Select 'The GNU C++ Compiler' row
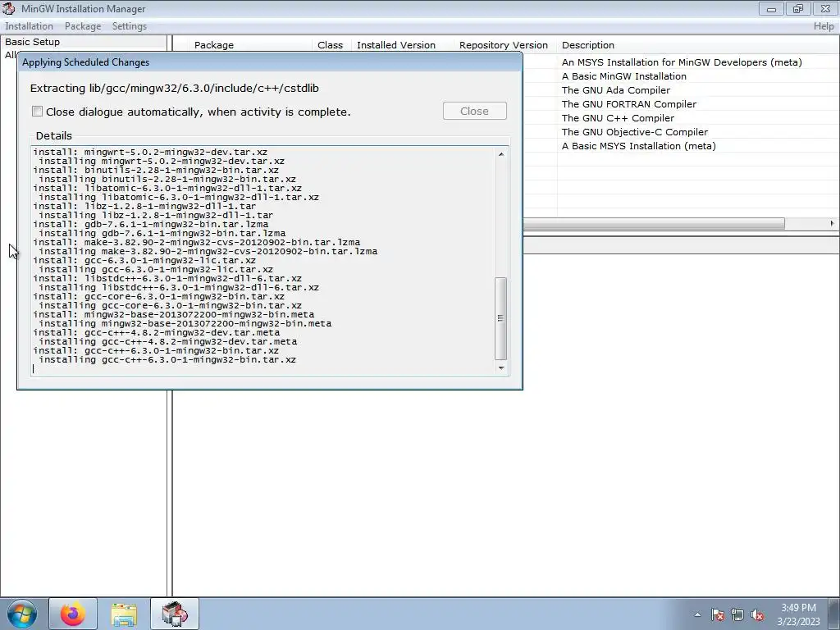 617,118
